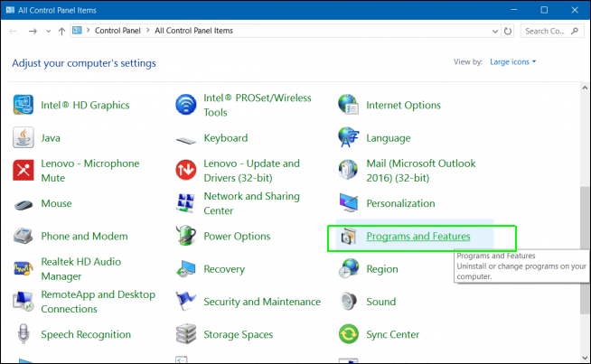Screen dimensions: 591x364
Task: Open the Storage Spaces drives icon
Action: click(x=186, y=334)
